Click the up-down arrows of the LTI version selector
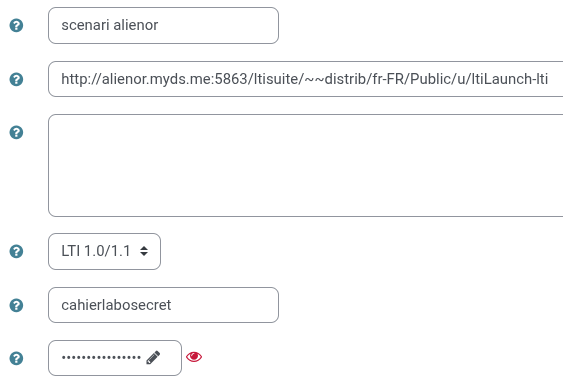 [x=144, y=251]
